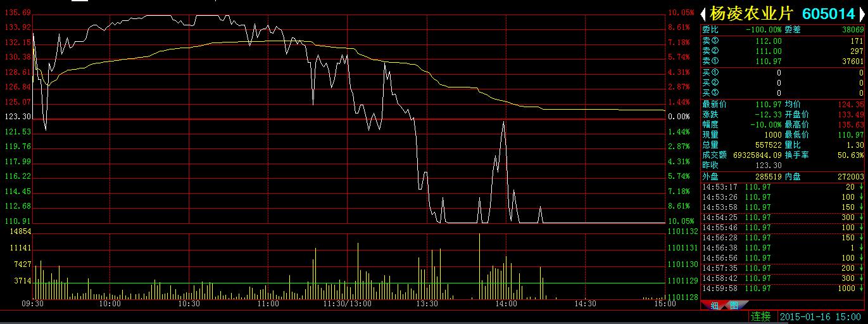Click the 内盘 value 272003
This screenshot has height=324, width=868.
point(851,176)
